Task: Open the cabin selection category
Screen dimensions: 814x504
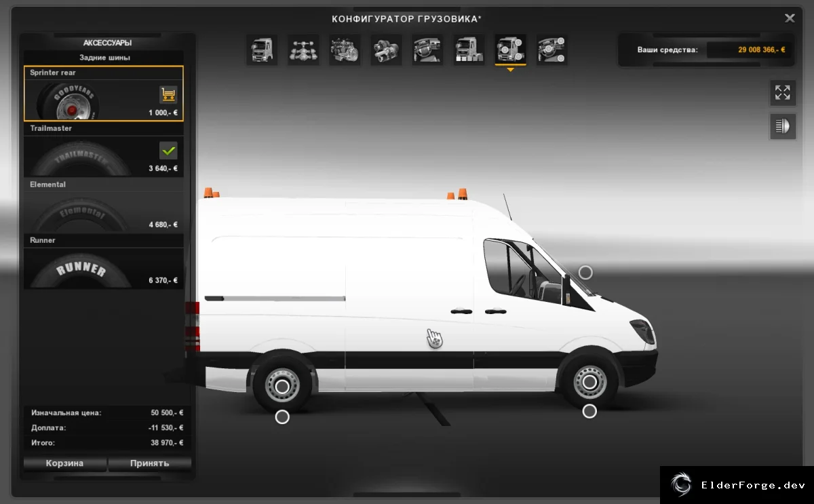Action: pos(262,50)
